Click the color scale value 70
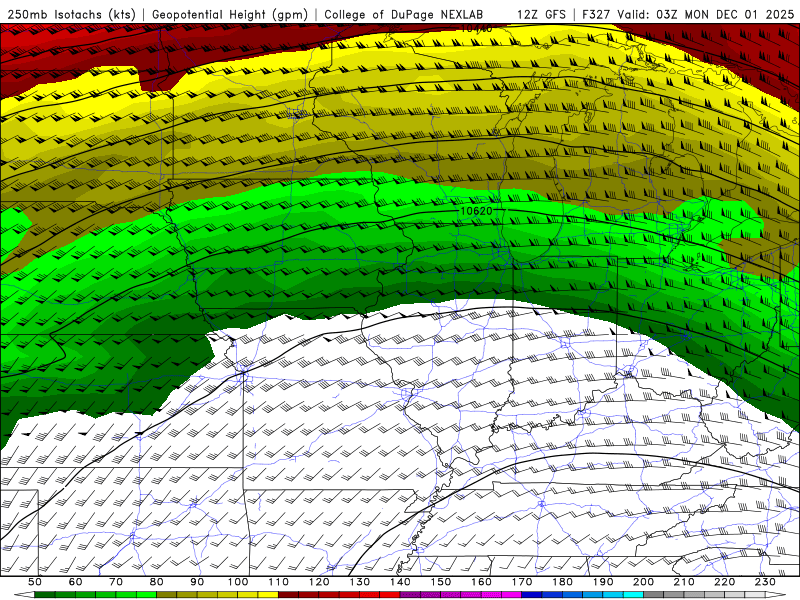Image resolution: width=800 pixels, height=600 pixels. coord(116,582)
